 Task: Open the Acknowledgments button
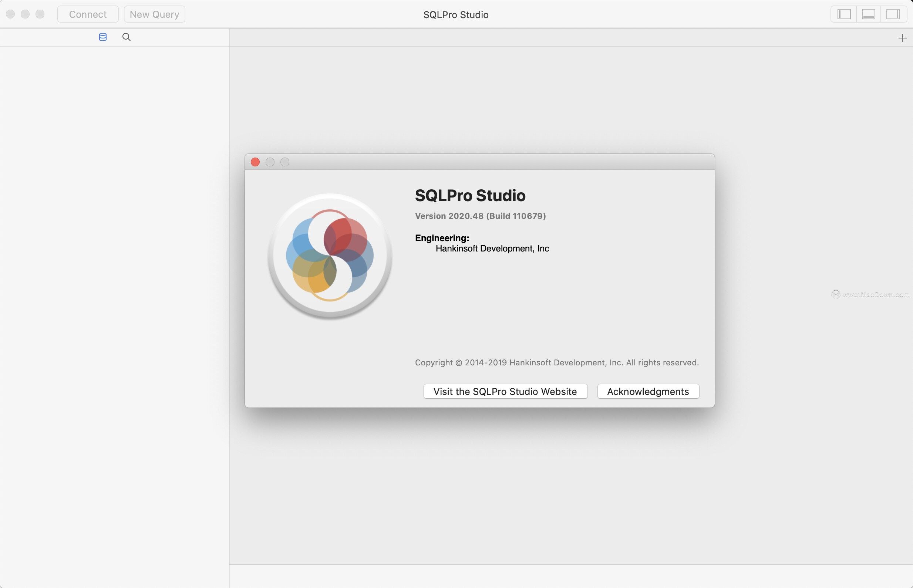(648, 391)
